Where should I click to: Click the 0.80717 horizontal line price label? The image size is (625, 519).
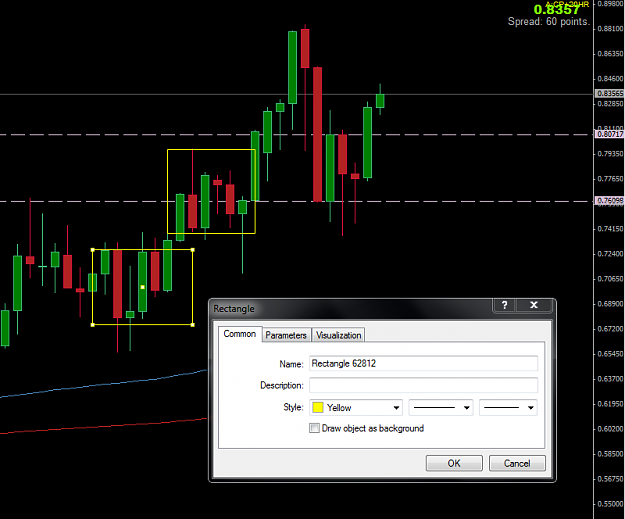pos(609,134)
